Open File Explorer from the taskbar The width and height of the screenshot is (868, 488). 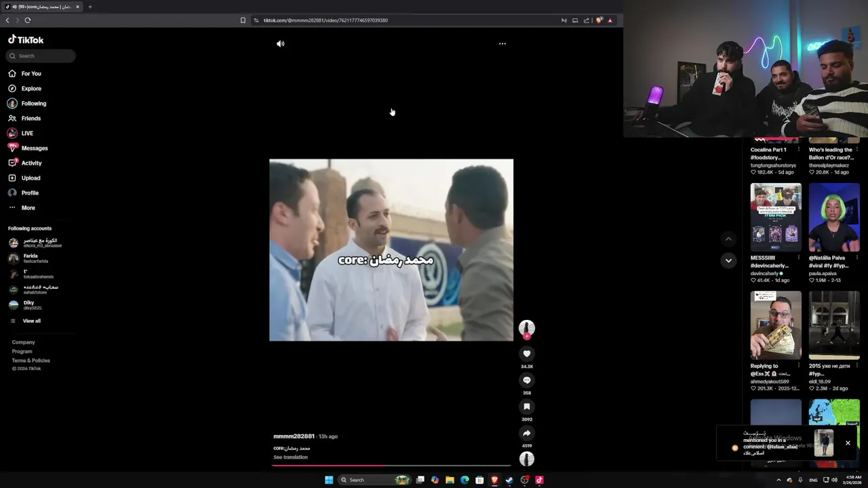(450, 480)
